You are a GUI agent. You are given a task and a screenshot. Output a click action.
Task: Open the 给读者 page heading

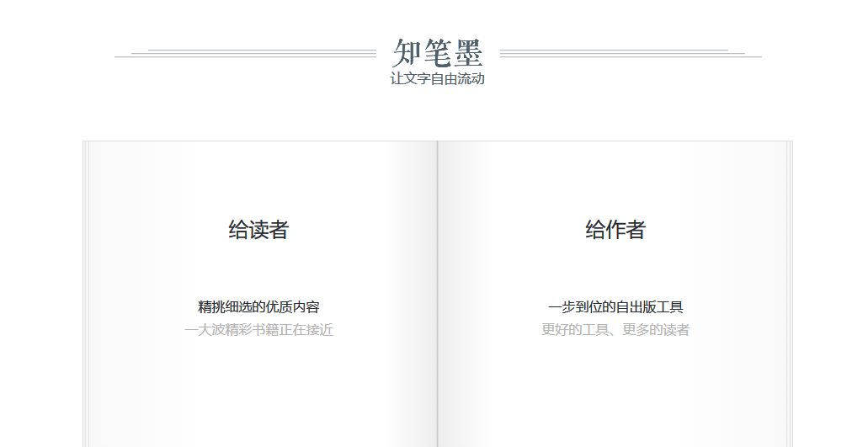click(258, 230)
